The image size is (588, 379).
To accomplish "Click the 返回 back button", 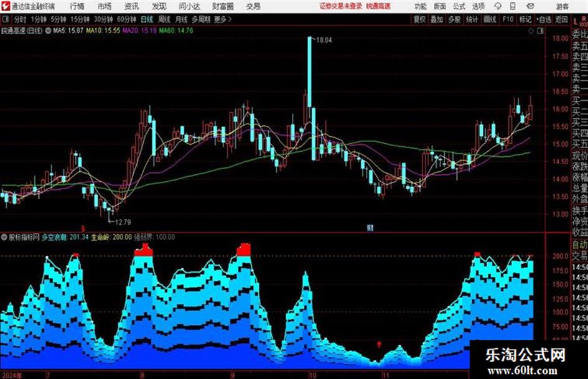I will [x=561, y=19].
